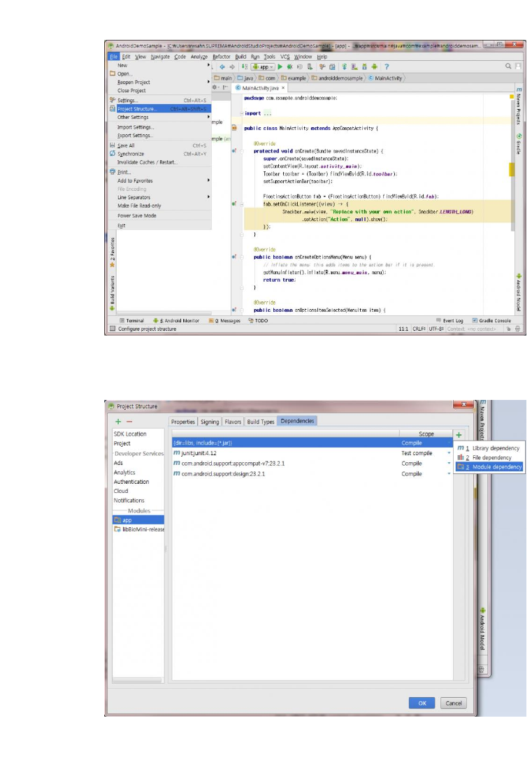Screen dimensions: 532x774
Task: Click the Debug app bug icon
Action: click(x=289, y=66)
